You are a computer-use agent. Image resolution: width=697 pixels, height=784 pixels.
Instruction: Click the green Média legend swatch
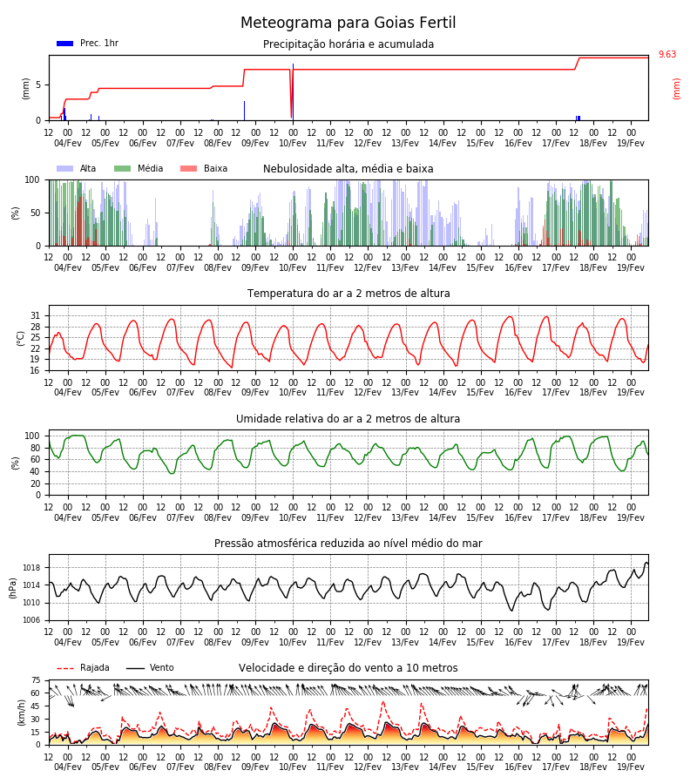[123, 168]
